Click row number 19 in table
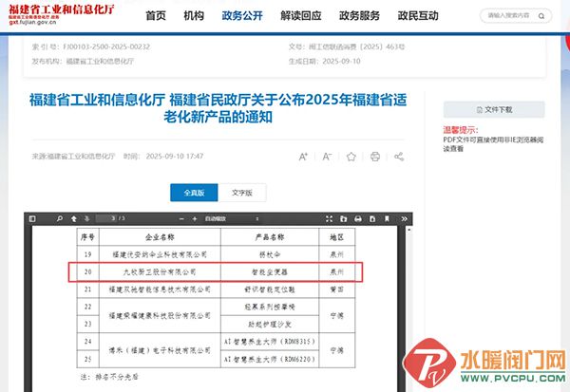 (87, 254)
